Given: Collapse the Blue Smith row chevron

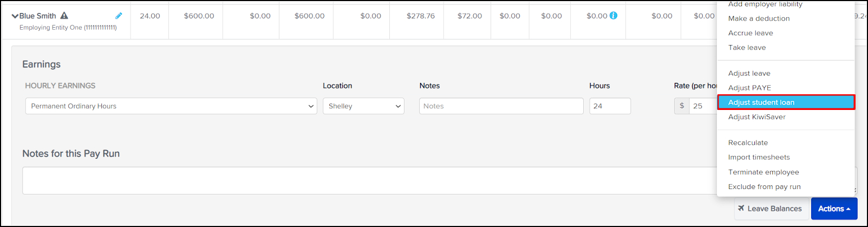Looking at the screenshot, I should (15, 16).
